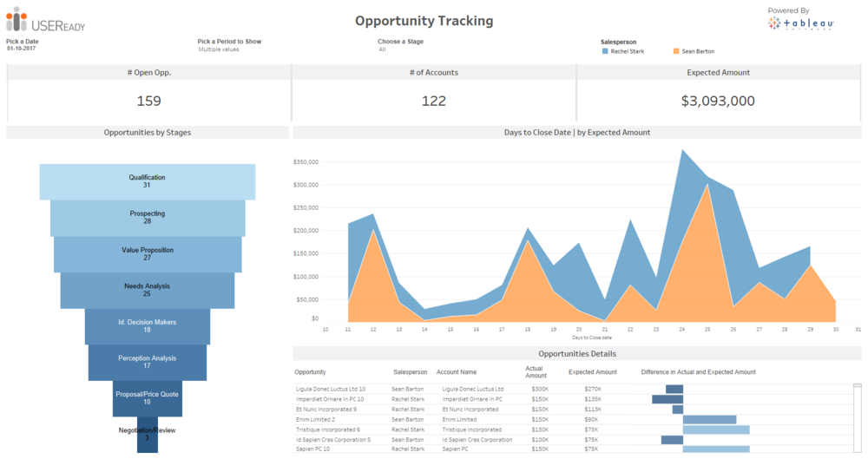This screenshot has width=868, height=459.
Task: Select the Enim Limited 2 opportunity
Action: 315,420
